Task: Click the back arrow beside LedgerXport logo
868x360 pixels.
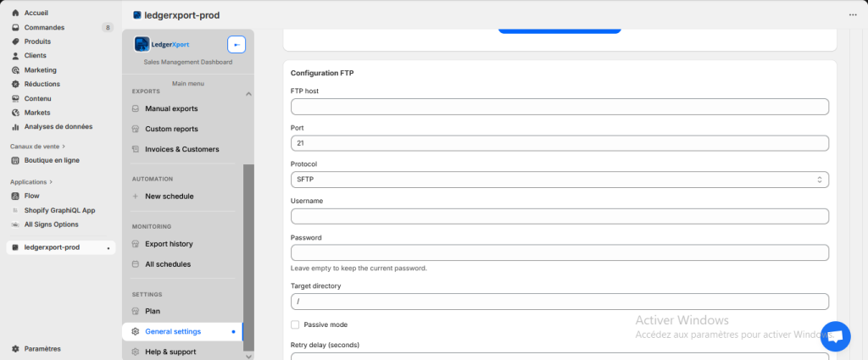Action: coord(236,44)
